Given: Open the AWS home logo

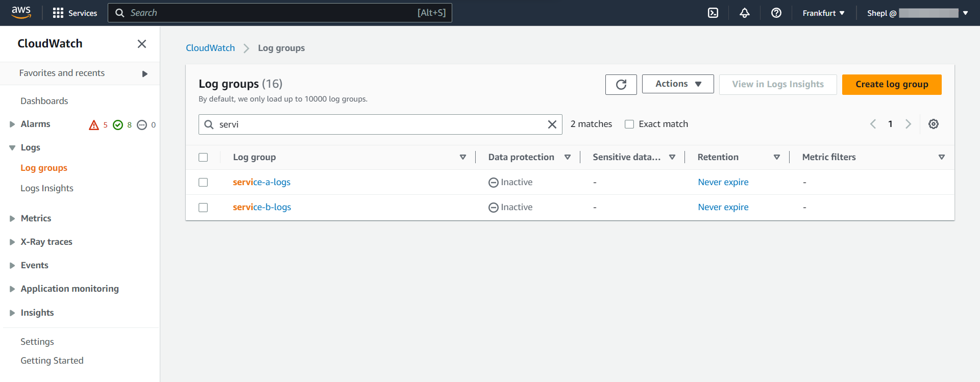Looking at the screenshot, I should tap(21, 12).
